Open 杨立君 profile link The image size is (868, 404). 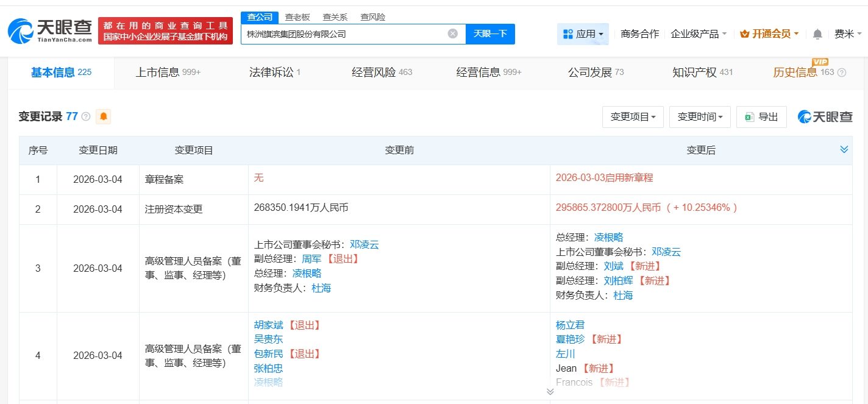tap(570, 325)
